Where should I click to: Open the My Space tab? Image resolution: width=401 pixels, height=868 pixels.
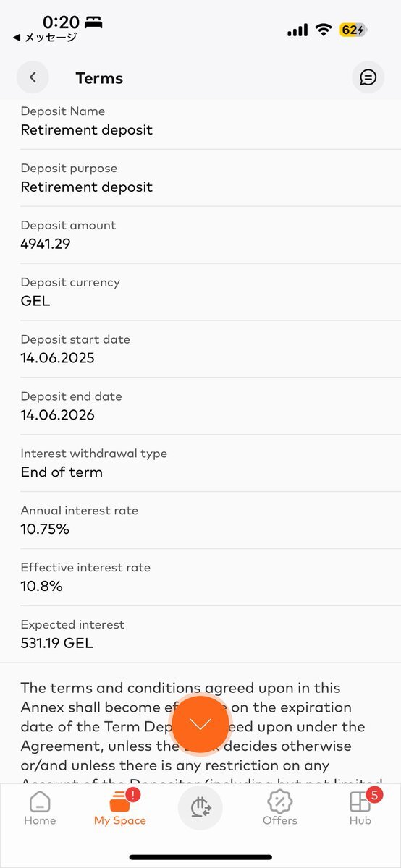pyautogui.click(x=120, y=808)
